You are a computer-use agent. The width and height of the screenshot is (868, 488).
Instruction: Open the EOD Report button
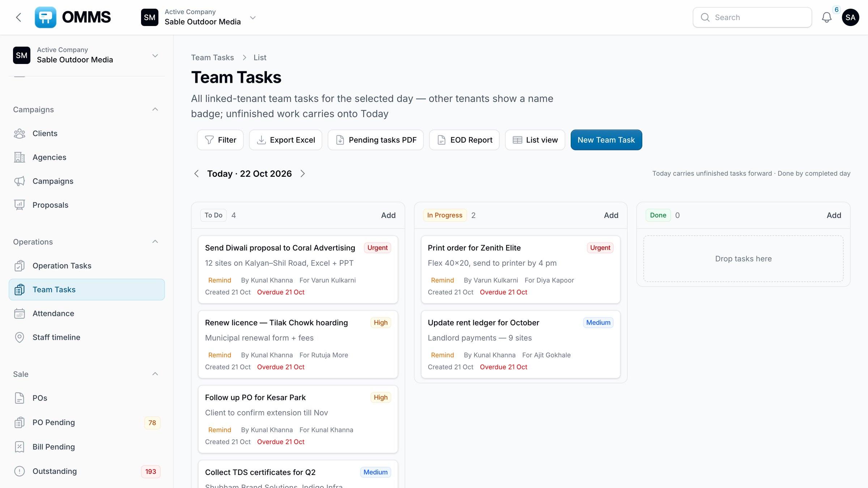coord(464,140)
